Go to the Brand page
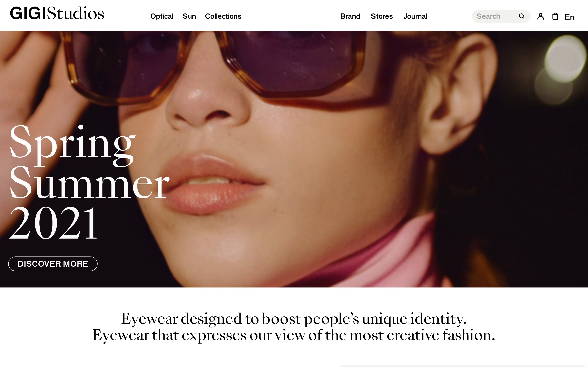Image resolution: width=588 pixels, height=367 pixels. pyautogui.click(x=350, y=16)
